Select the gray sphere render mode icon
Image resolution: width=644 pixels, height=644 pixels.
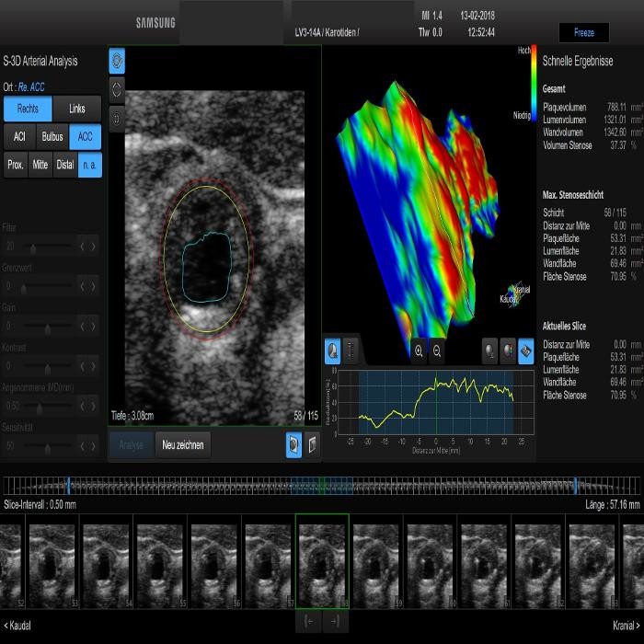489,351
